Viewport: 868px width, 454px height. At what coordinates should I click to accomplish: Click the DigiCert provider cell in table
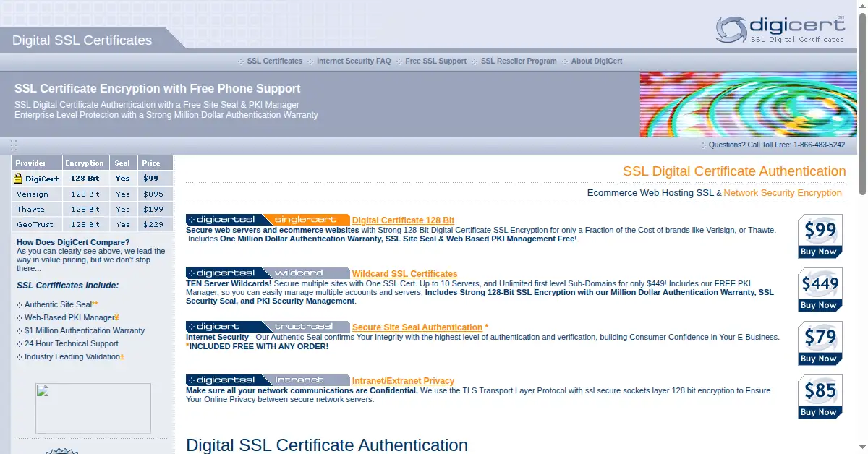[x=37, y=179]
